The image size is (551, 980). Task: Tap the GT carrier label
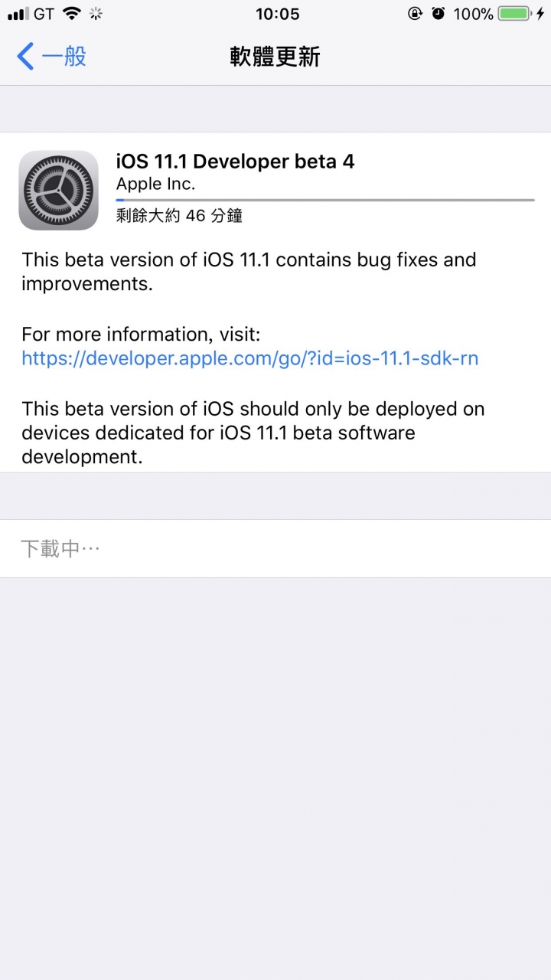44,14
